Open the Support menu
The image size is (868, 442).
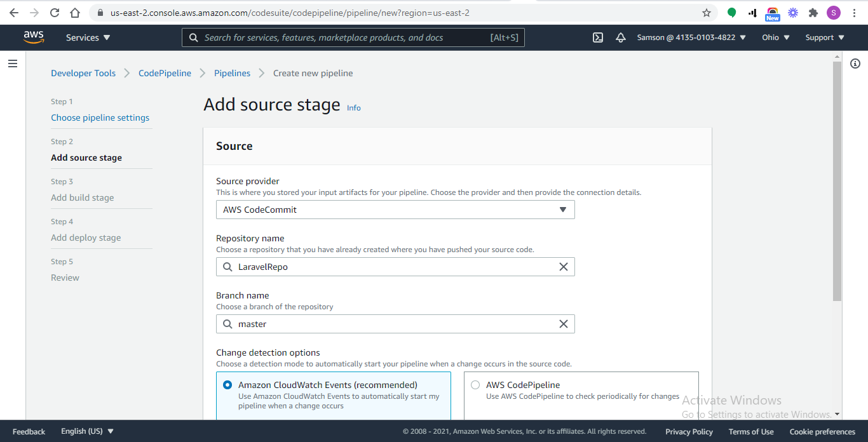(x=824, y=37)
